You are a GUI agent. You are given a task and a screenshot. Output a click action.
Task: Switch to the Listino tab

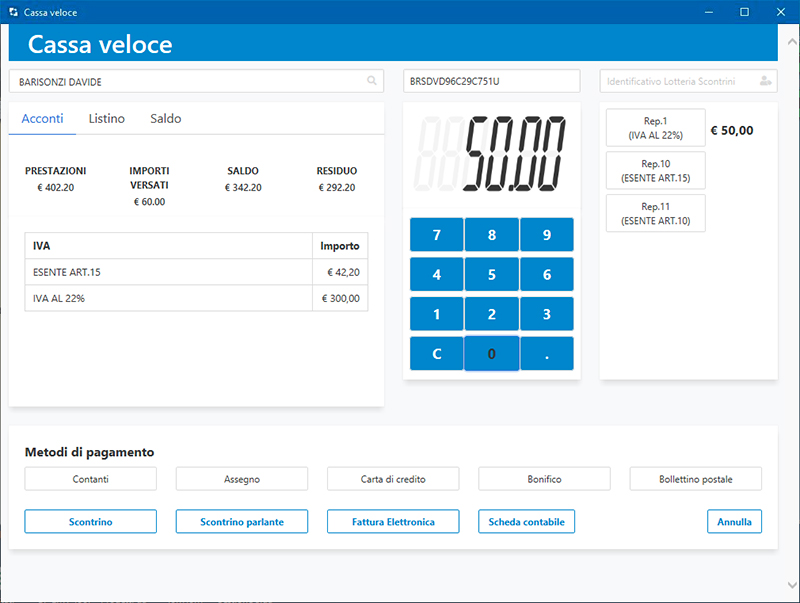[x=107, y=119]
